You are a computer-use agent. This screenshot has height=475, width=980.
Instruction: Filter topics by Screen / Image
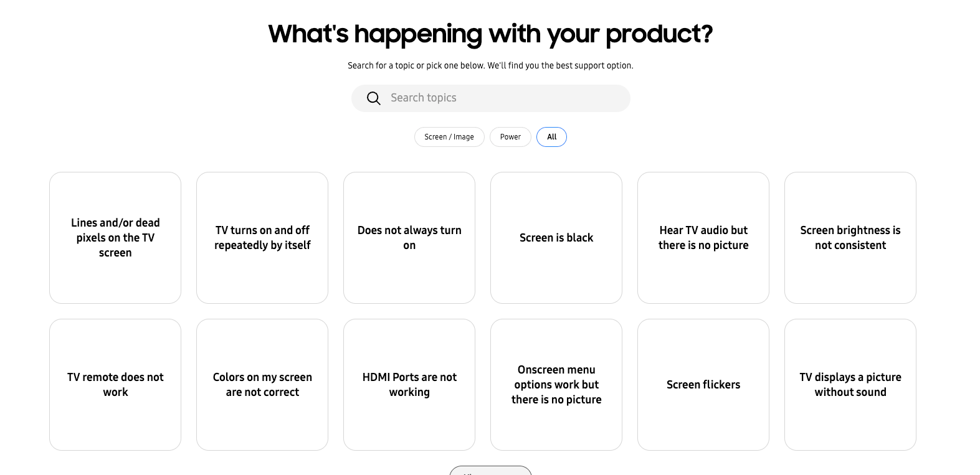point(449,137)
